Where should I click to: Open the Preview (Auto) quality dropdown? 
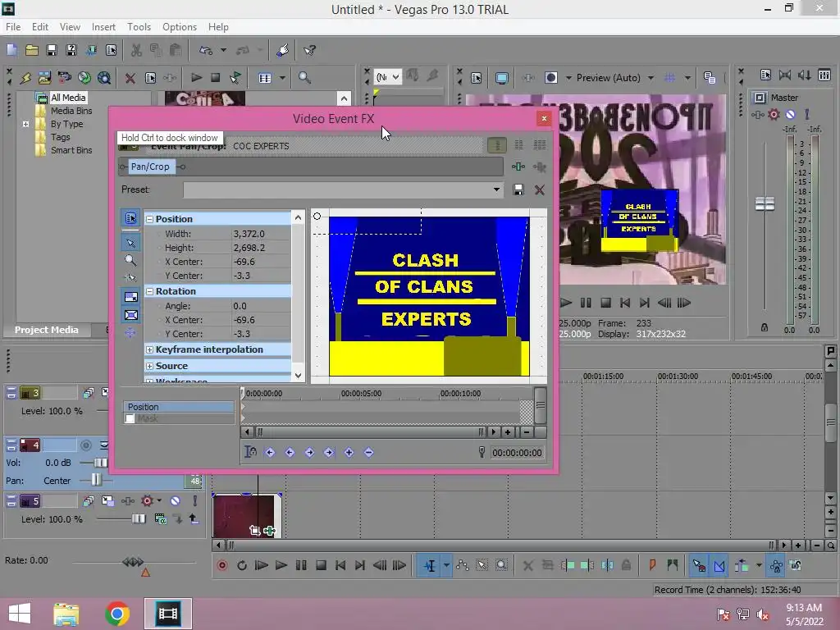tap(651, 78)
